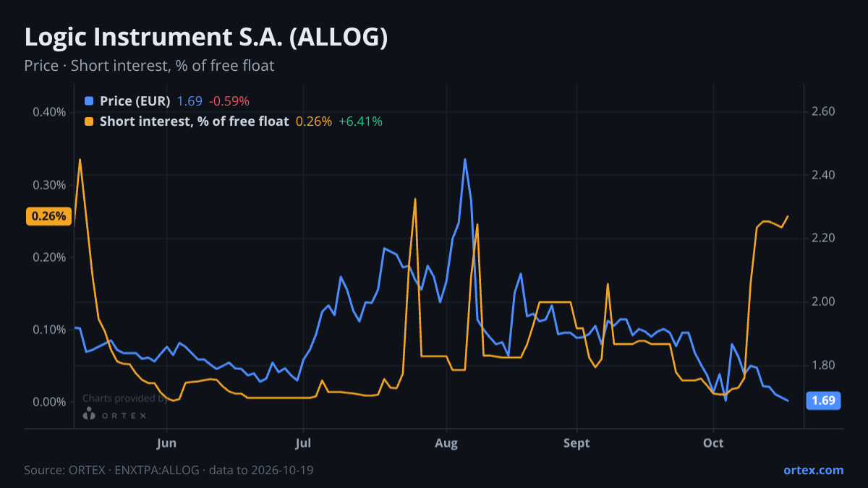The image size is (868, 488).
Task: Click the 0.00% left axis label
Action: tap(49, 402)
